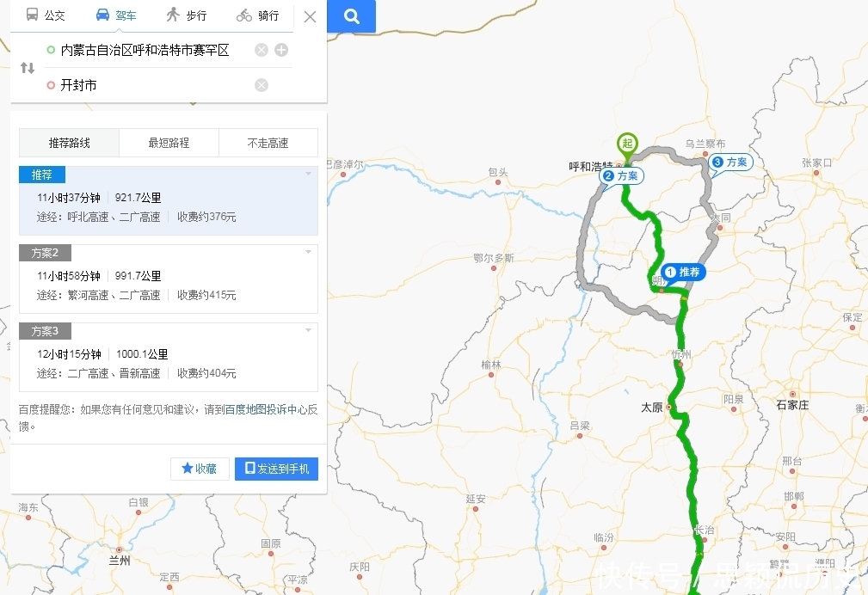868x595 pixels.
Task: Switch to 最短路程 tab
Action: pos(169,143)
